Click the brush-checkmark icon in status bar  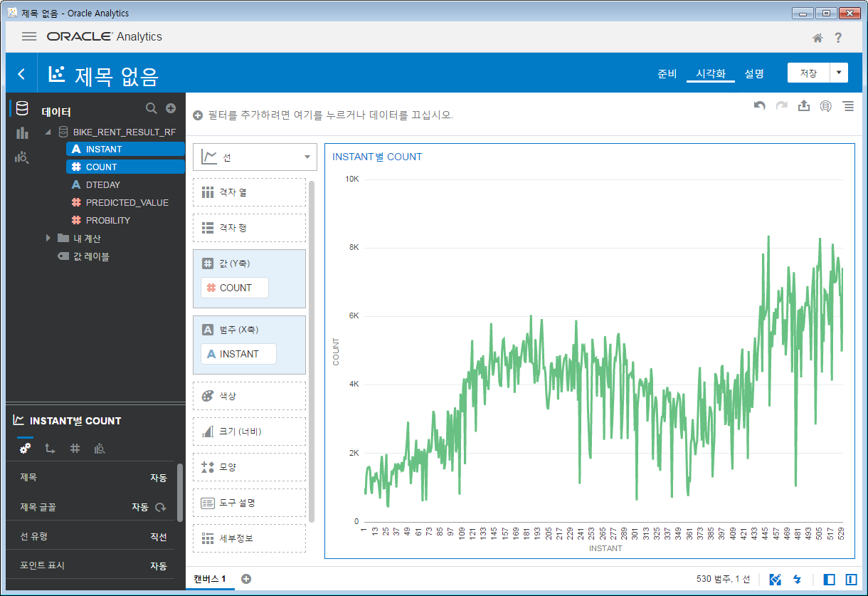(776, 580)
